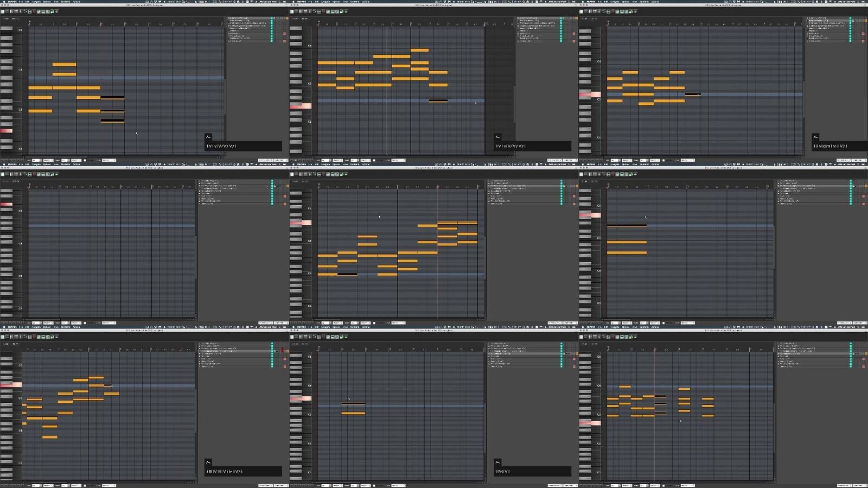
Task: Toggle first green track box in top-left track list
Action: coord(272,19)
